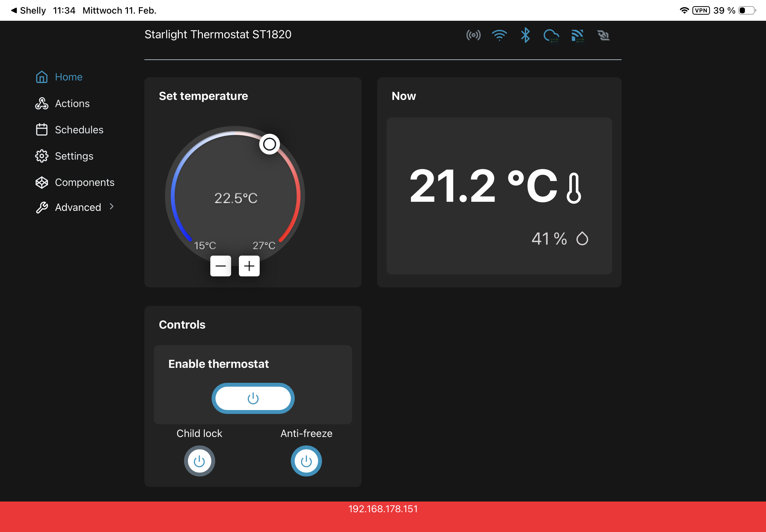Click the Wi-Fi status icon in header
The height and width of the screenshot is (532, 766).
click(499, 35)
